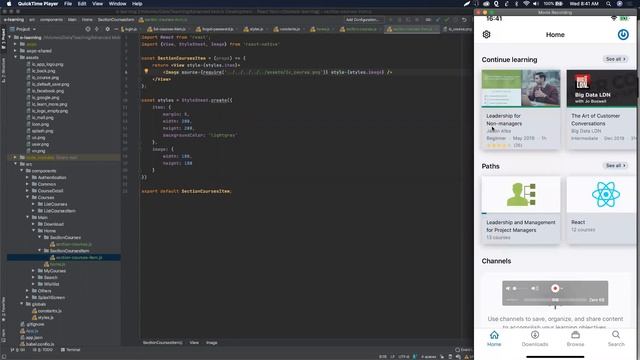The image size is (640, 360).
Task: Open the Window menu
Action: (x=118, y=4)
